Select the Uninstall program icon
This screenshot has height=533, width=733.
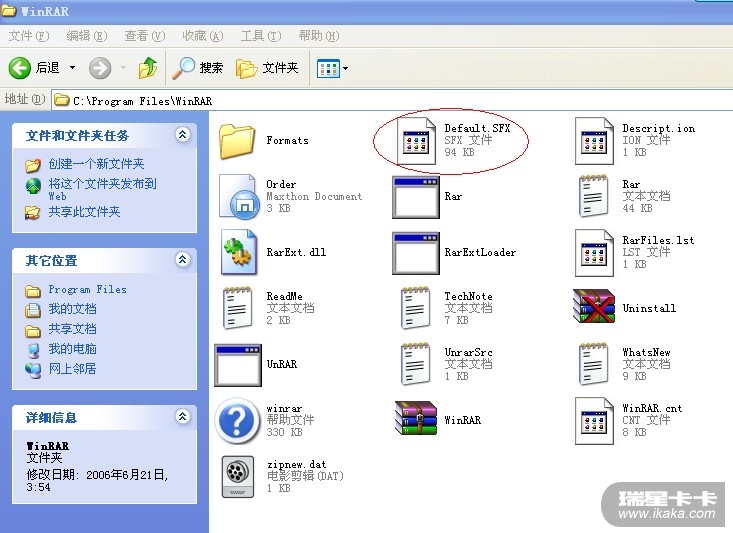pos(594,306)
